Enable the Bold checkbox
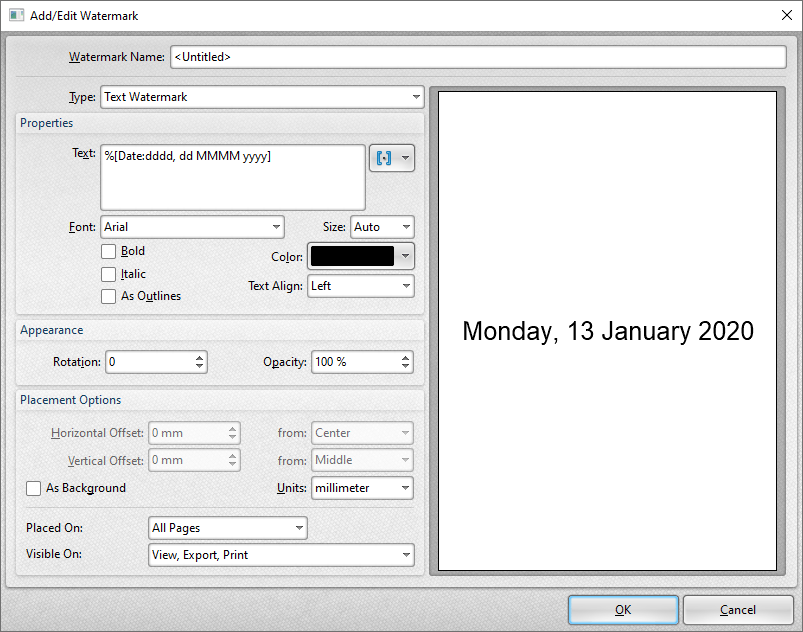Image resolution: width=803 pixels, height=632 pixels. click(108, 251)
